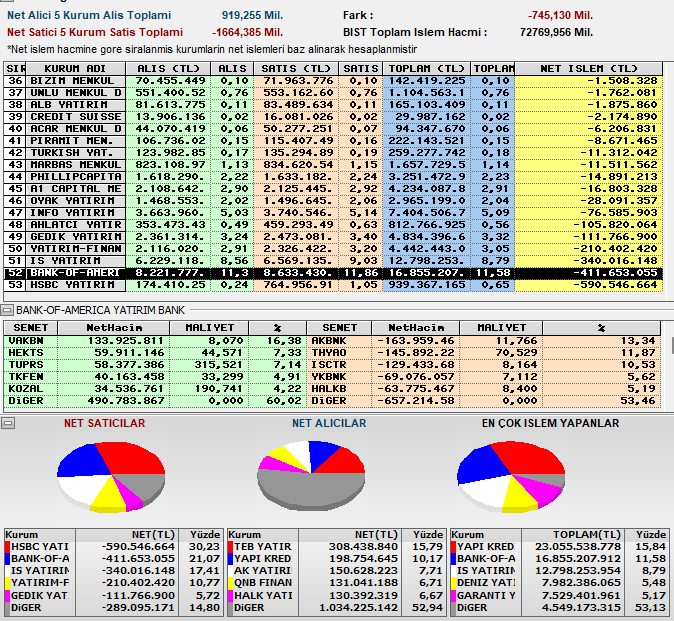
Task: Collapse the BANK-OF-AMERICA YATIRIM BANK section
Action: pos(7,310)
